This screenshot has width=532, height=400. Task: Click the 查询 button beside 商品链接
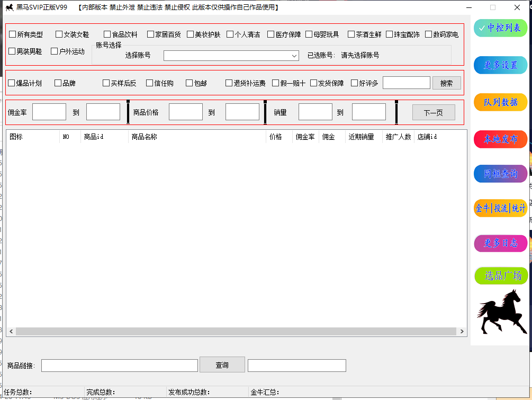coord(222,365)
